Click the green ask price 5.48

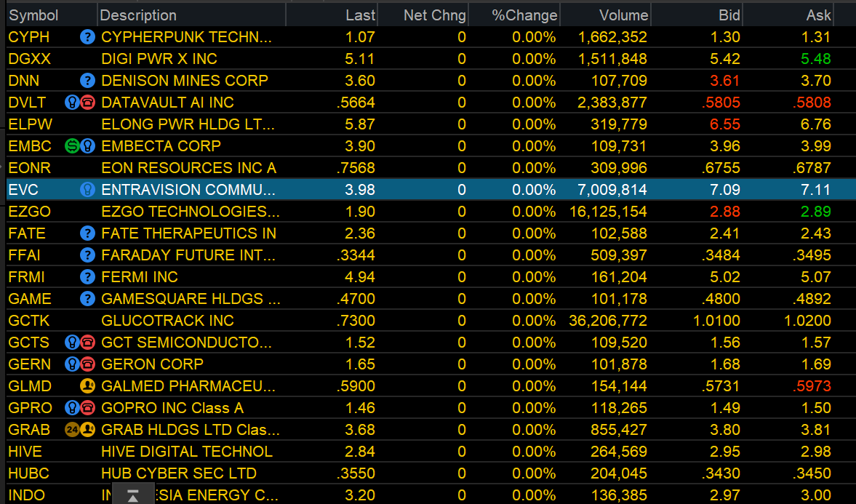click(815, 59)
